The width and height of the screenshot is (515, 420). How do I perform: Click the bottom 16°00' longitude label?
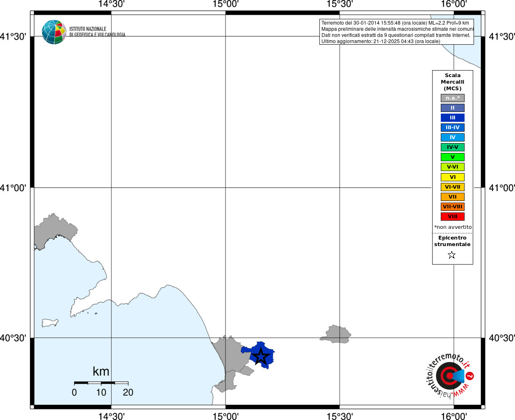click(x=454, y=416)
